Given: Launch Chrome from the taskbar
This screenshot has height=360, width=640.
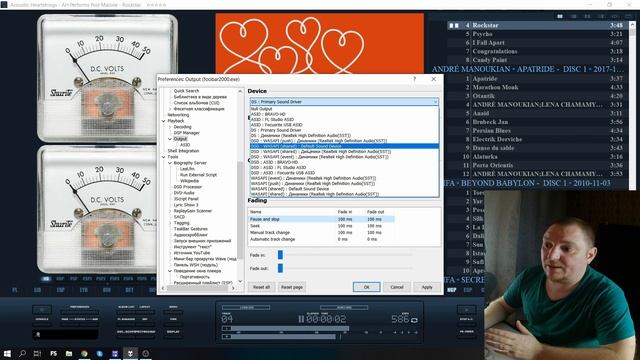Looking at the screenshot, I should tap(84, 353).
